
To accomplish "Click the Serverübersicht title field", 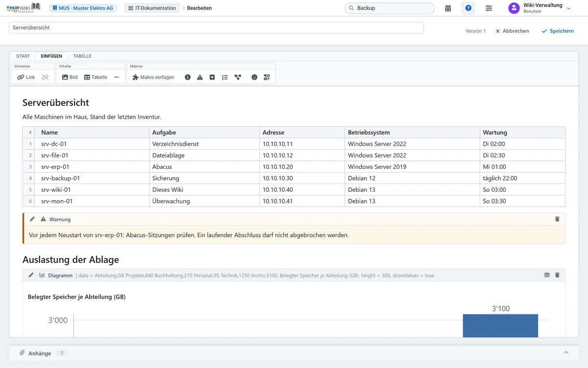I will click(x=216, y=28).
